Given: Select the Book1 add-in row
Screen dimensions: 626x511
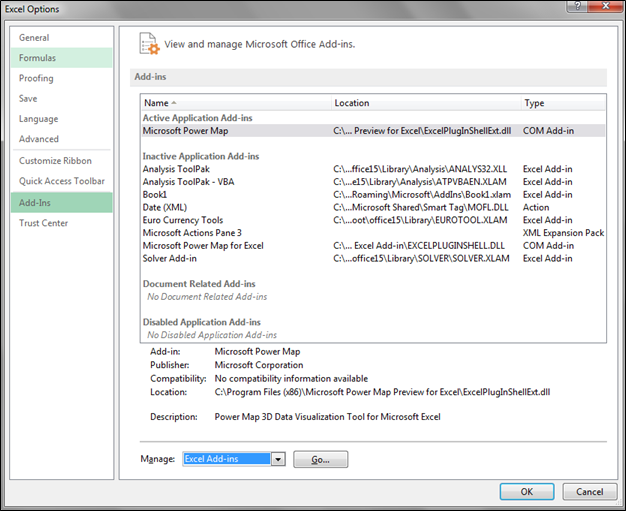Looking at the screenshot, I should [x=373, y=194].
